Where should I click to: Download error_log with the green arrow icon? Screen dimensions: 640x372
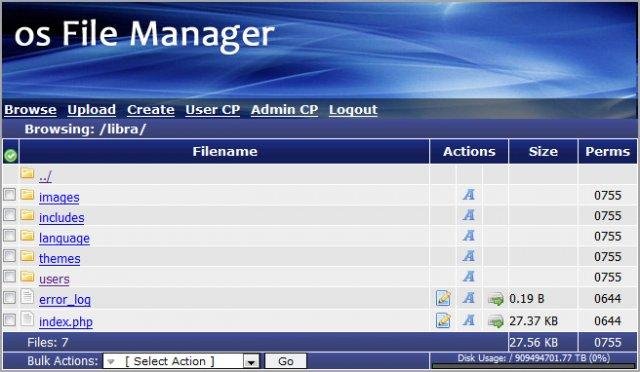496,299
